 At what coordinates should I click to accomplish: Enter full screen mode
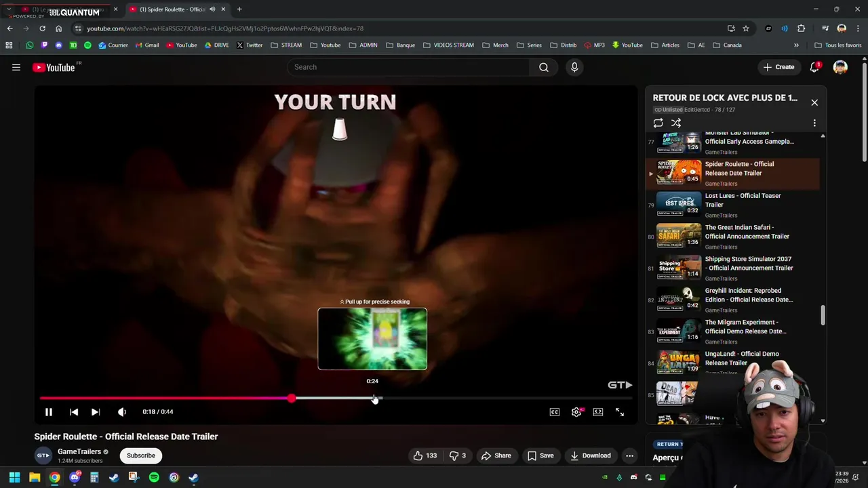pos(620,412)
